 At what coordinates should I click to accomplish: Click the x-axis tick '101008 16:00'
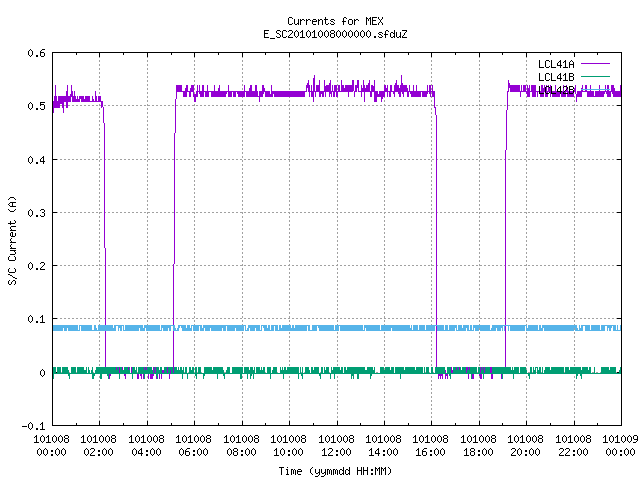pyautogui.click(x=431, y=446)
